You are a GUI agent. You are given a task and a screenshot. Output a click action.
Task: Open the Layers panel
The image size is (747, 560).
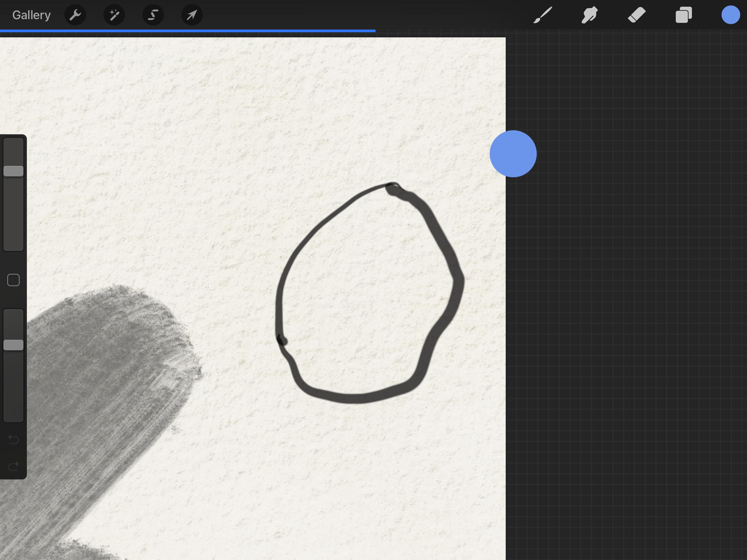684,15
